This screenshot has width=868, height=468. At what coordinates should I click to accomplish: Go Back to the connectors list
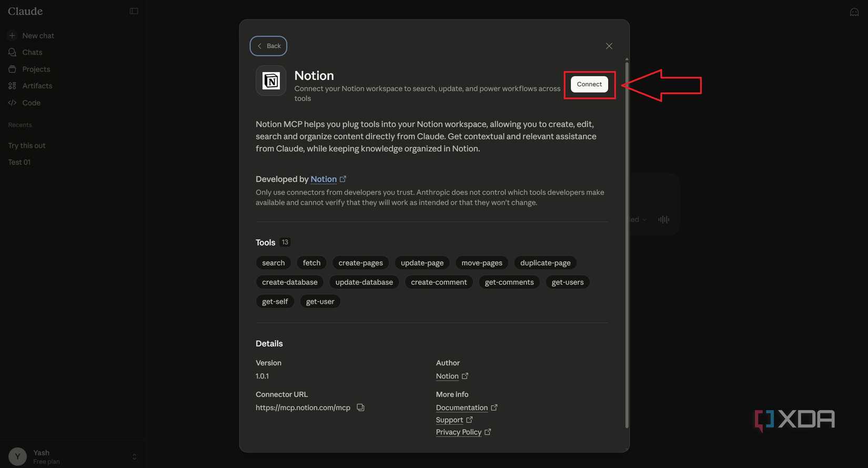(268, 46)
